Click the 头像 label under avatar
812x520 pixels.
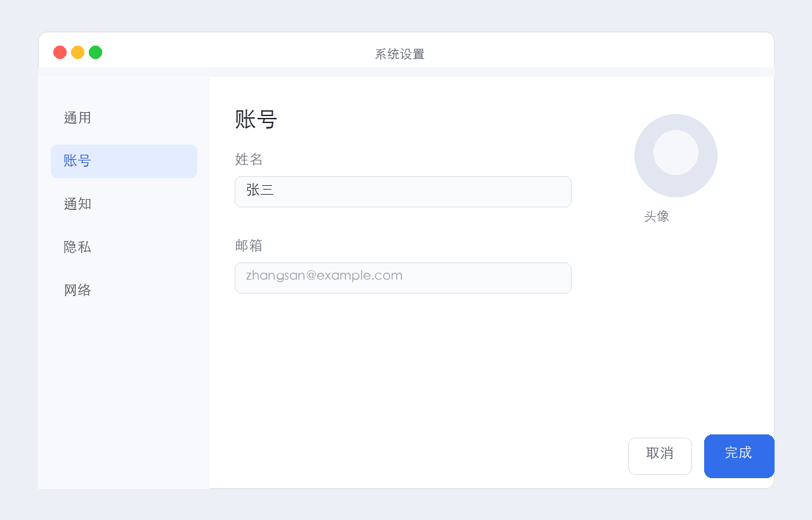pyautogui.click(x=657, y=216)
